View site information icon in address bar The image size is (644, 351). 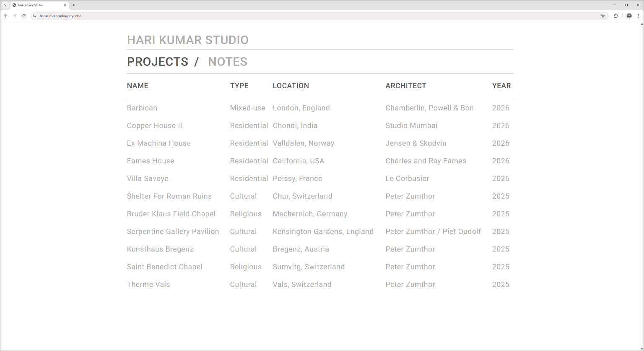click(35, 16)
